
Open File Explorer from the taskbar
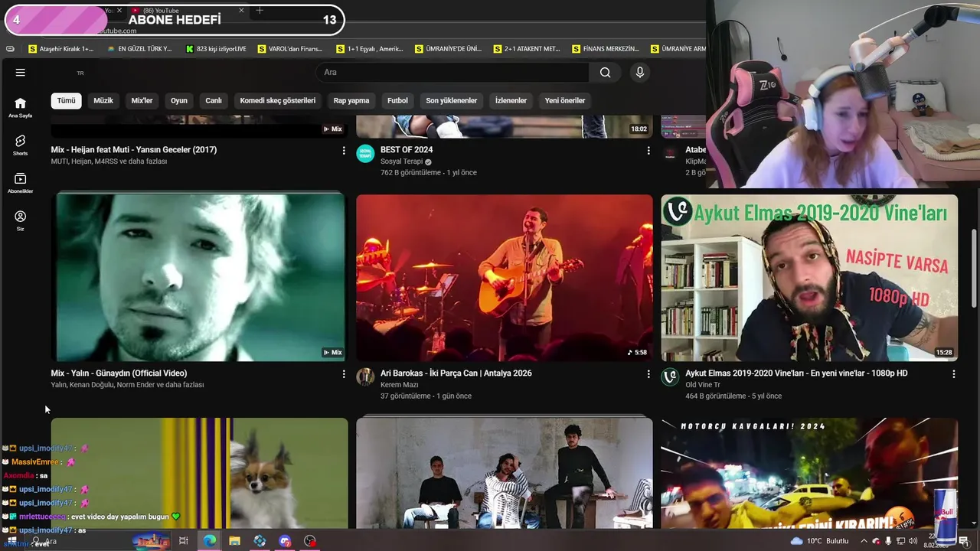234,541
